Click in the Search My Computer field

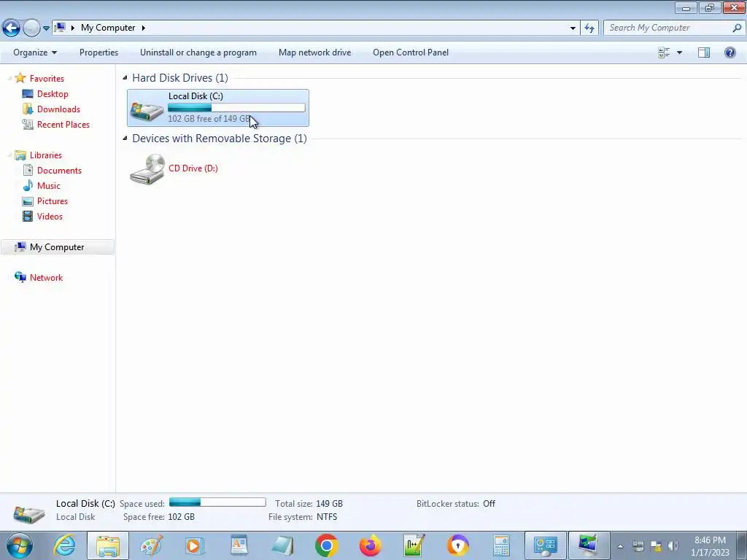pos(670,28)
